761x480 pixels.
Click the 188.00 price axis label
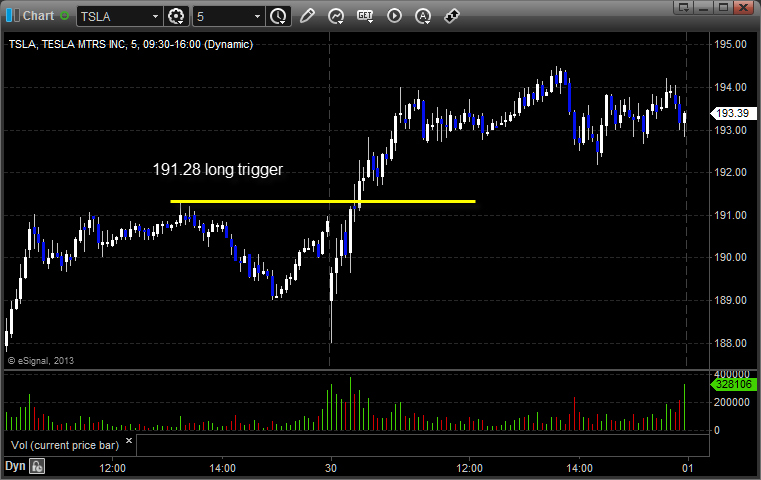[730, 343]
